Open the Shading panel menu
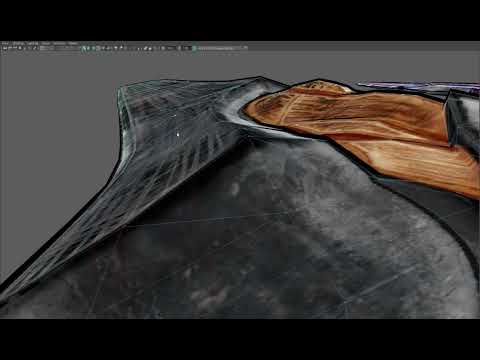The image size is (480, 360). click(x=18, y=43)
